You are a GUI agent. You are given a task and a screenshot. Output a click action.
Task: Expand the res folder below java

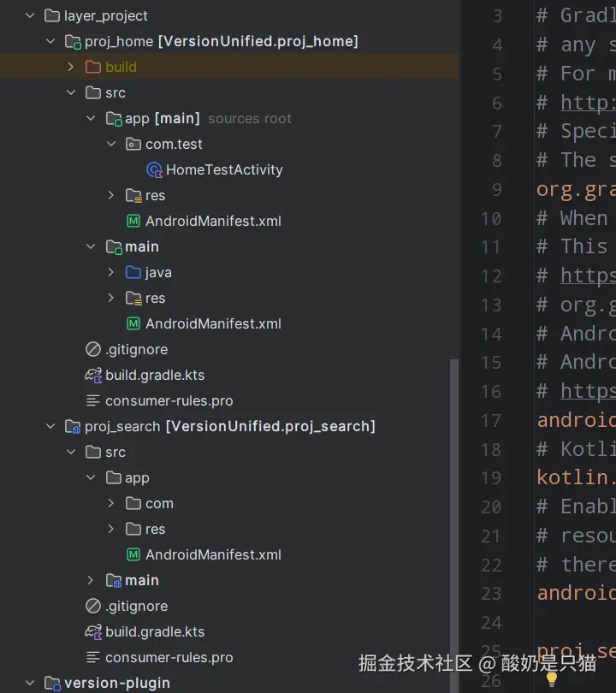coord(111,298)
